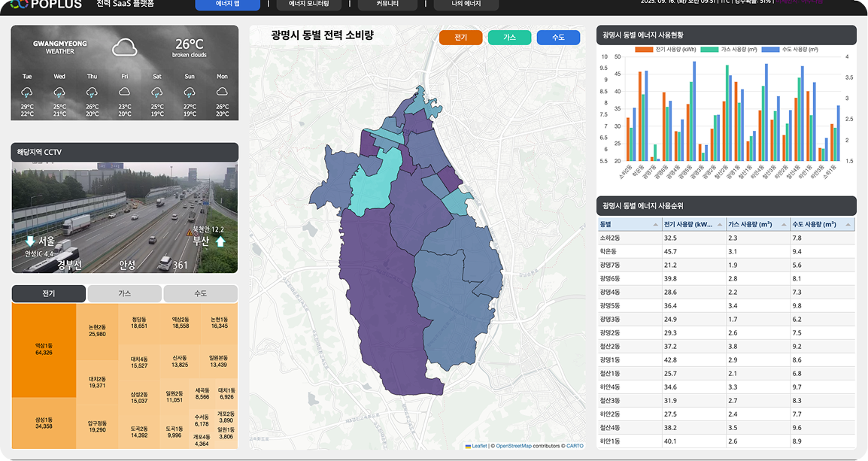Image resolution: width=868 pixels, height=461 pixels.
Task: Sort by 수도 사용량 column arrow
Action: (x=848, y=225)
